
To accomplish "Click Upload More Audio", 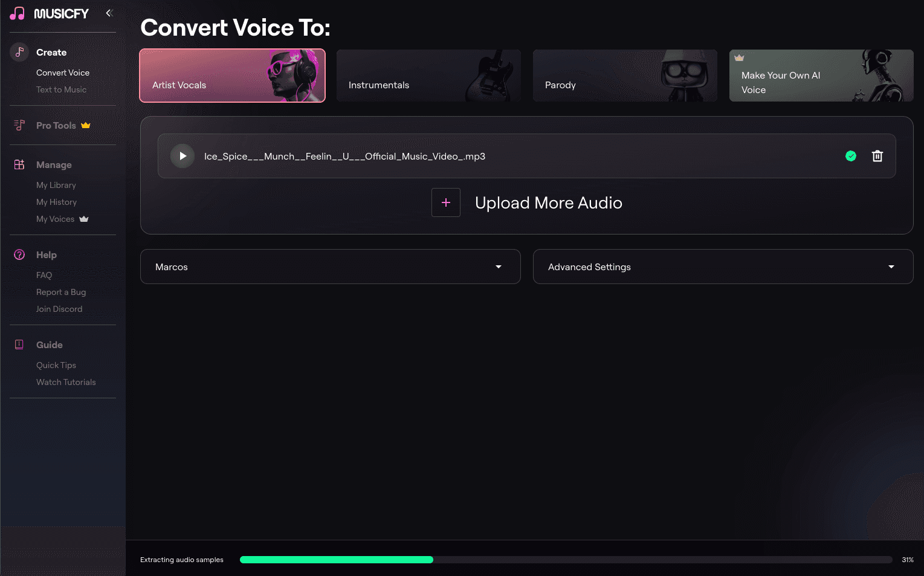I will (548, 202).
